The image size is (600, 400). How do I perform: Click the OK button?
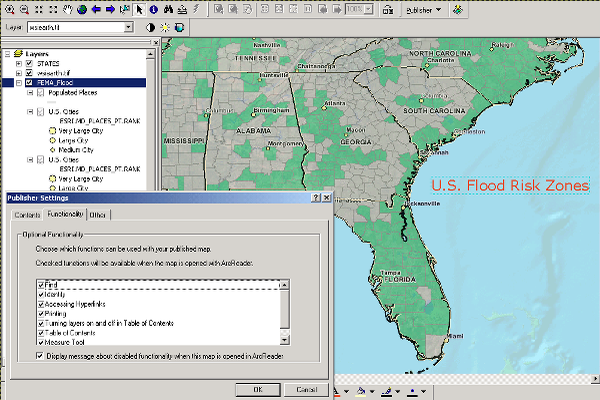tap(257, 388)
